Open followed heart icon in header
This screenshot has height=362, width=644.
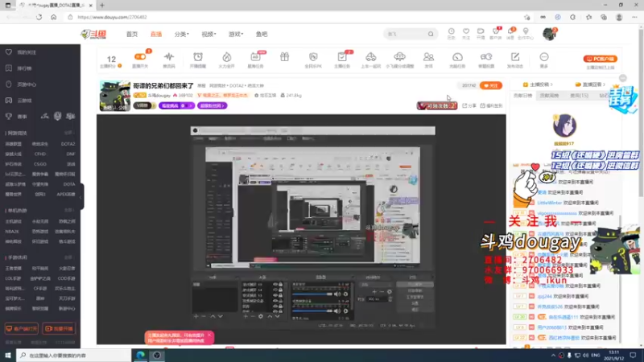click(x=466, y=34)
